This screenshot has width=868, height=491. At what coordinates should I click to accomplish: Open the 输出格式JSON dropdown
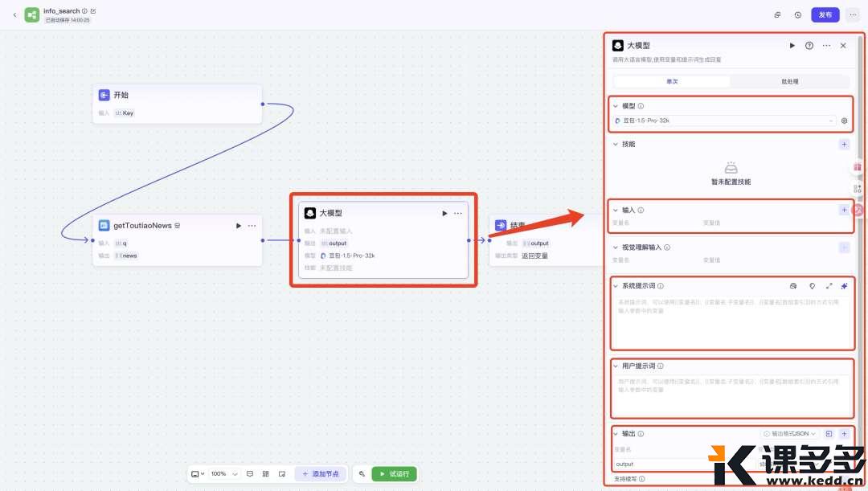790,433
